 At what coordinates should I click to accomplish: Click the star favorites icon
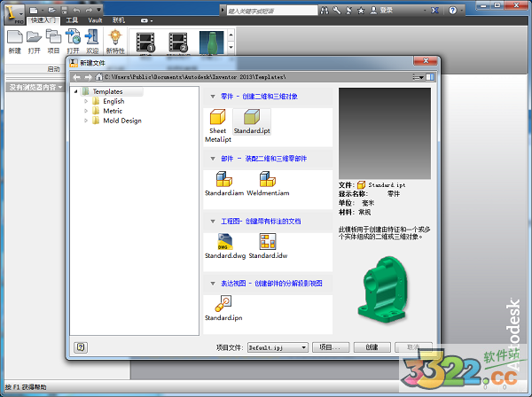point(361,11)
